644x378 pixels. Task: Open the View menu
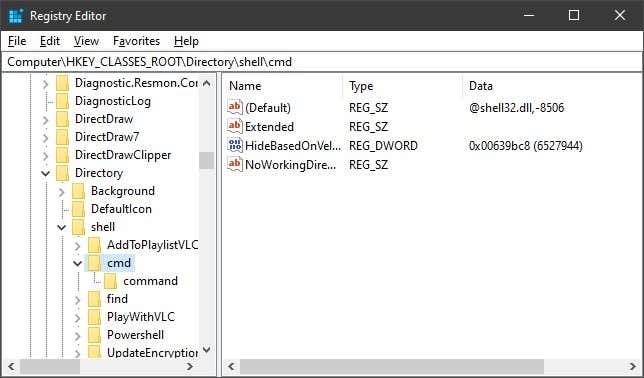[x=86, y=41]
